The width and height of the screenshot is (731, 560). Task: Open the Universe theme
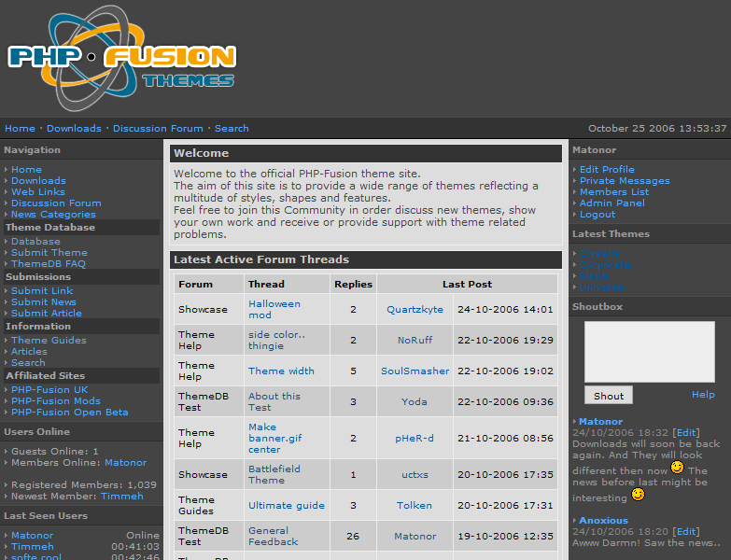click(x=601, y=287)
